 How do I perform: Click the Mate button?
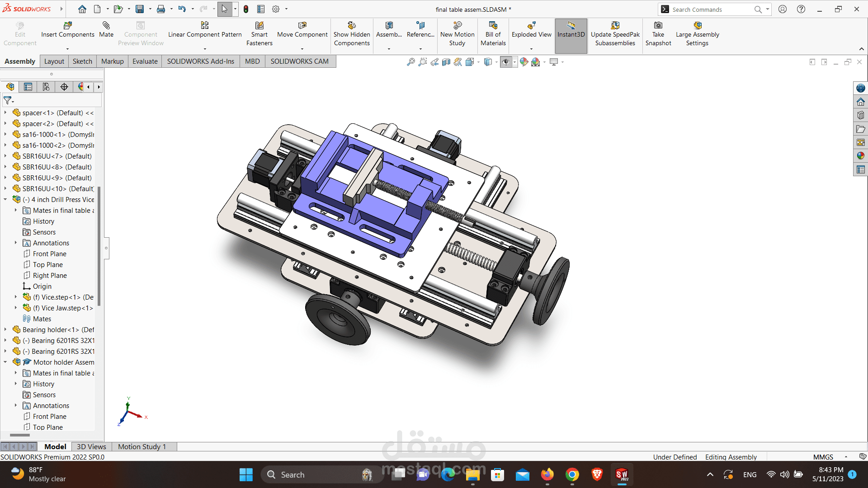pyautogui.click(x=106, y=29)
